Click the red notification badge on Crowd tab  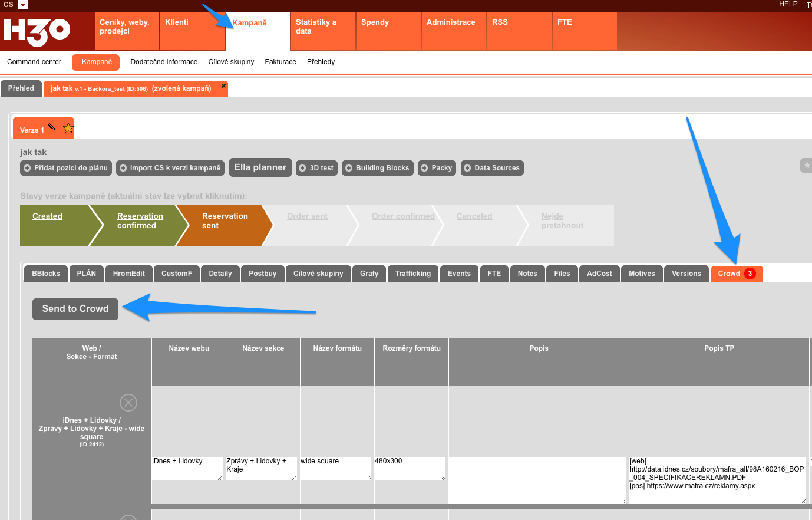coord(750,274)
